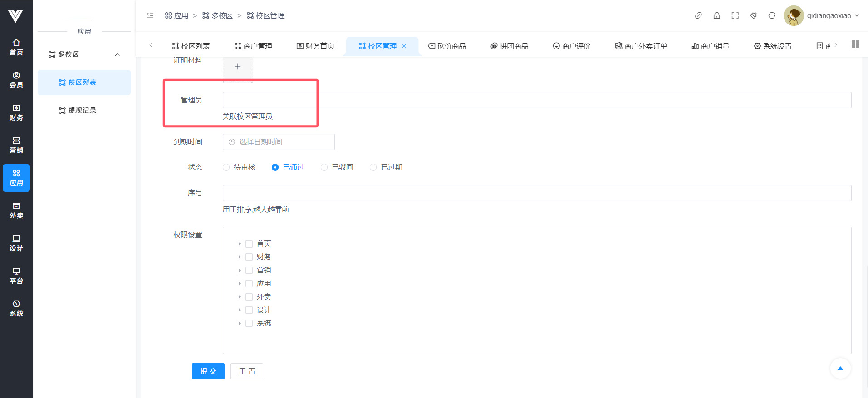Click the lock screen icon in header
Screen dimensions: 868x398
[x=716, y=15]
